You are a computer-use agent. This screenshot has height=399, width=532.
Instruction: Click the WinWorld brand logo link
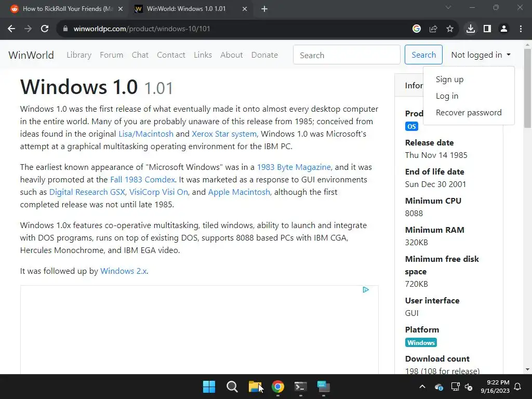[31, 55]
